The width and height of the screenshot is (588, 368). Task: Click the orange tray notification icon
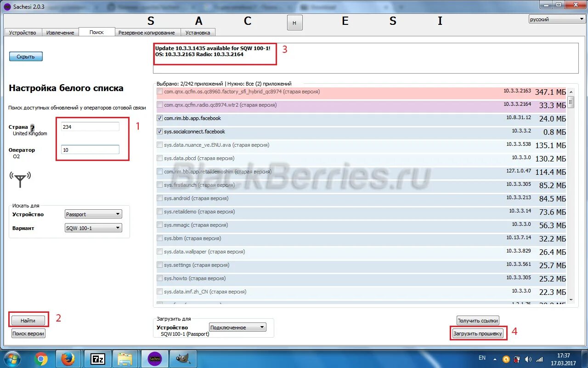coord(506,359)
